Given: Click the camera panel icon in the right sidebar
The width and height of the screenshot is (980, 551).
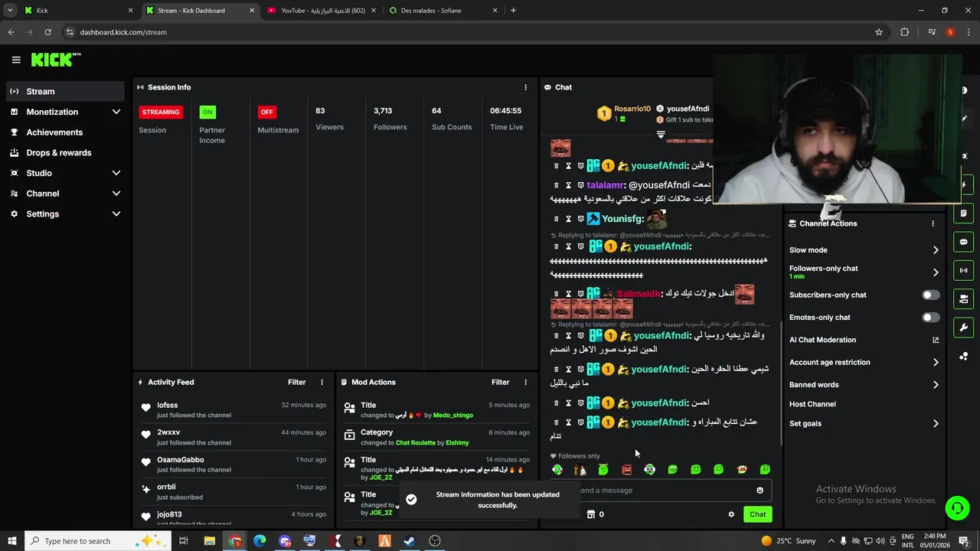Looking at the screenshot, I should click(963, 298).
